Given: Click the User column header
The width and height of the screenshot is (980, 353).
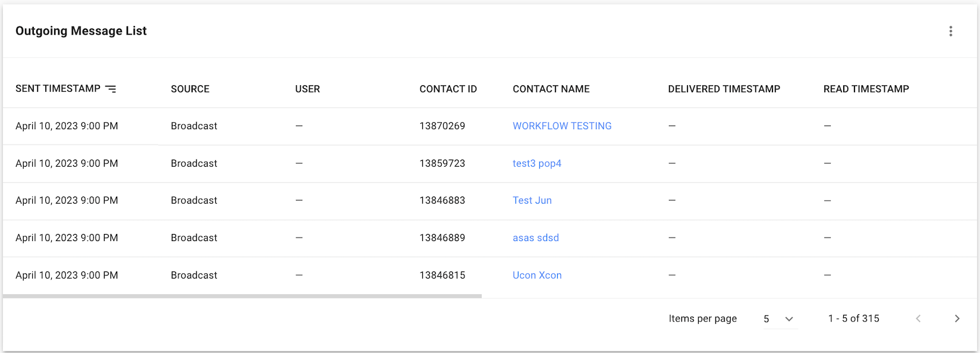Looking at the screenshot, I should tap(307, 89).
